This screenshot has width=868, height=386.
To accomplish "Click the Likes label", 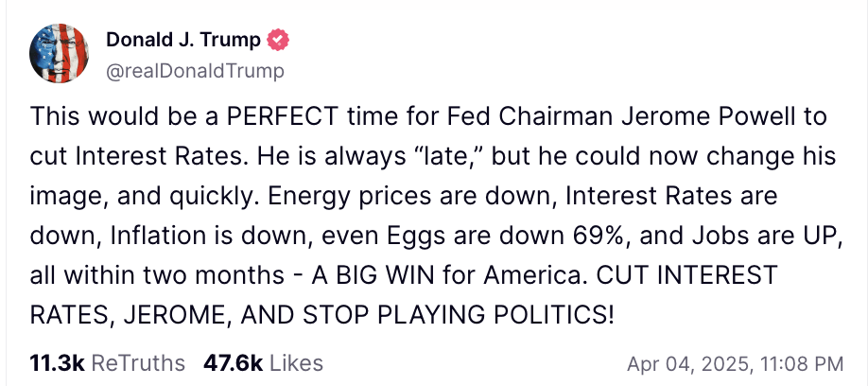I will click(x=296, y=363).
